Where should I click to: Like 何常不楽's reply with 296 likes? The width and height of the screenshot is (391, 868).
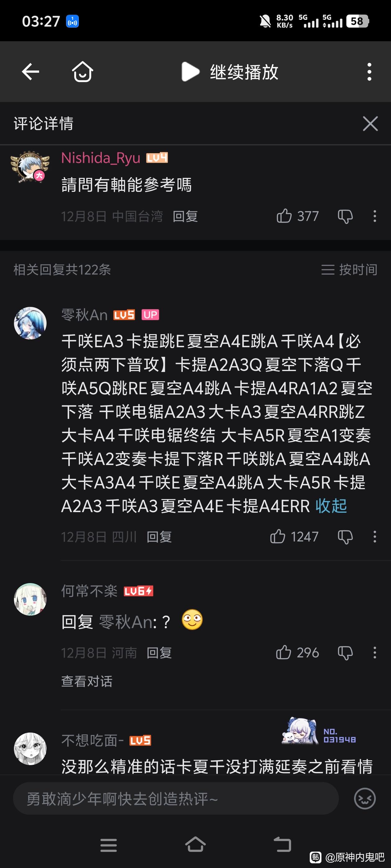click(x=298, y=653)
